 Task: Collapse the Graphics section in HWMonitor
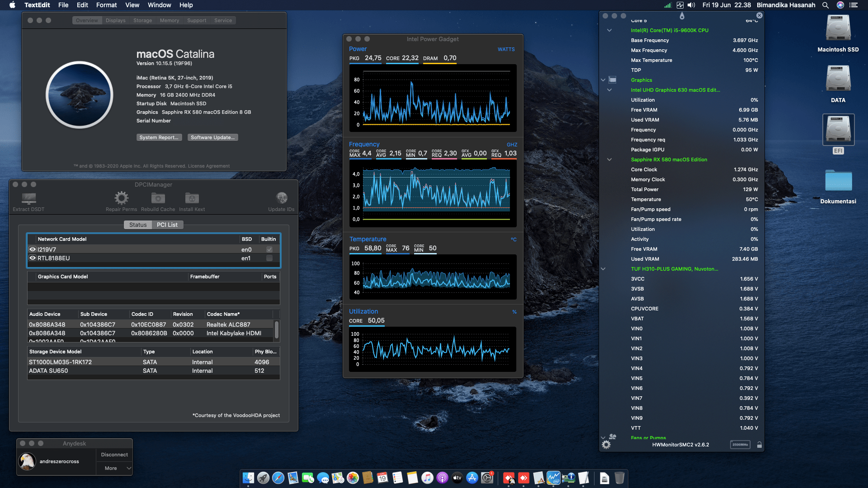click(x=603, y=80)
